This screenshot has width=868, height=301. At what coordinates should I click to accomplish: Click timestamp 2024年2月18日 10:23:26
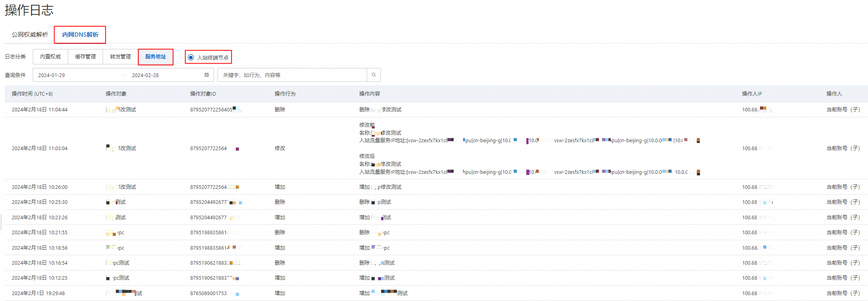(x=39, y=217)
